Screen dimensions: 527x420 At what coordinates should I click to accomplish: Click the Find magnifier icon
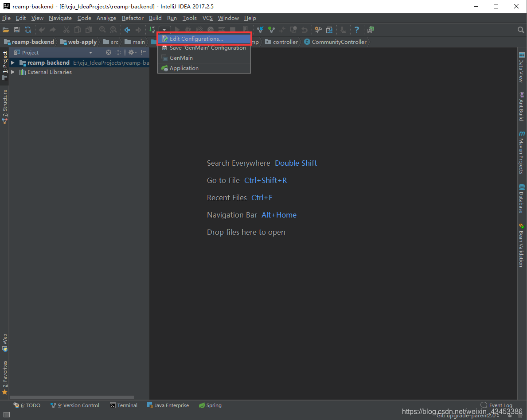pyautogui.click(x=102, y=30)
